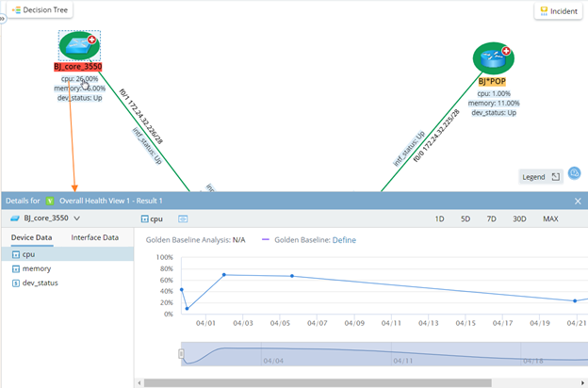Click the memory row icon
Screen dimensions: 588x388
pos(16,268)
